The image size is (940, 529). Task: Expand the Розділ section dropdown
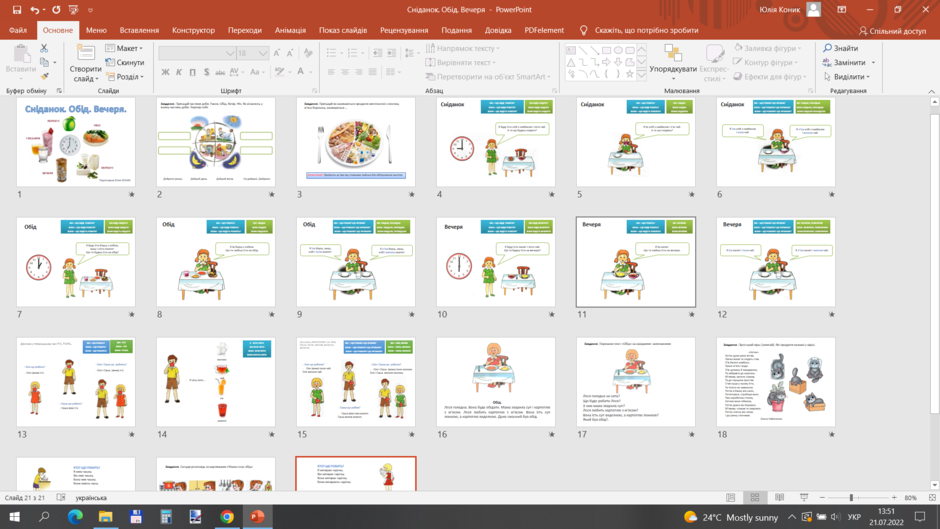125,77
